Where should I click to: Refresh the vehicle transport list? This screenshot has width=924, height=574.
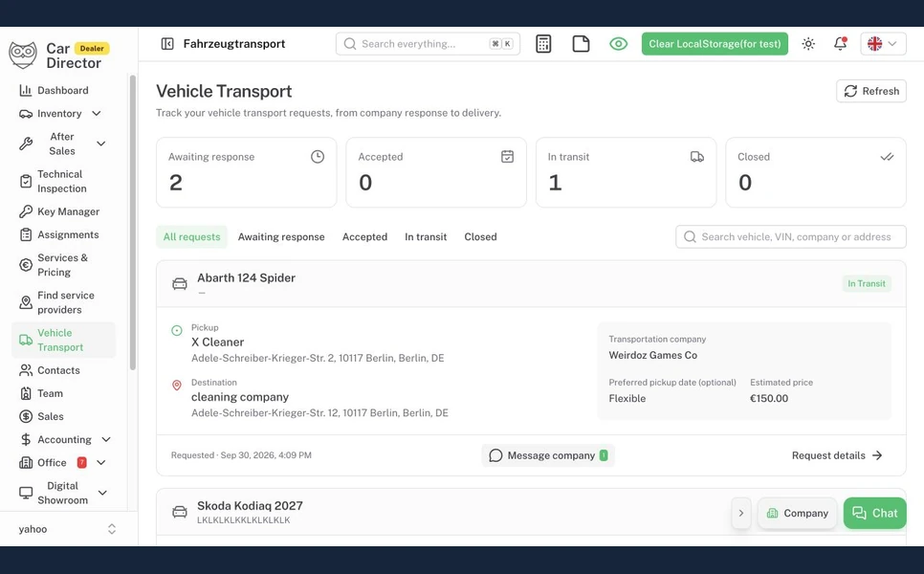pos(871,91)
